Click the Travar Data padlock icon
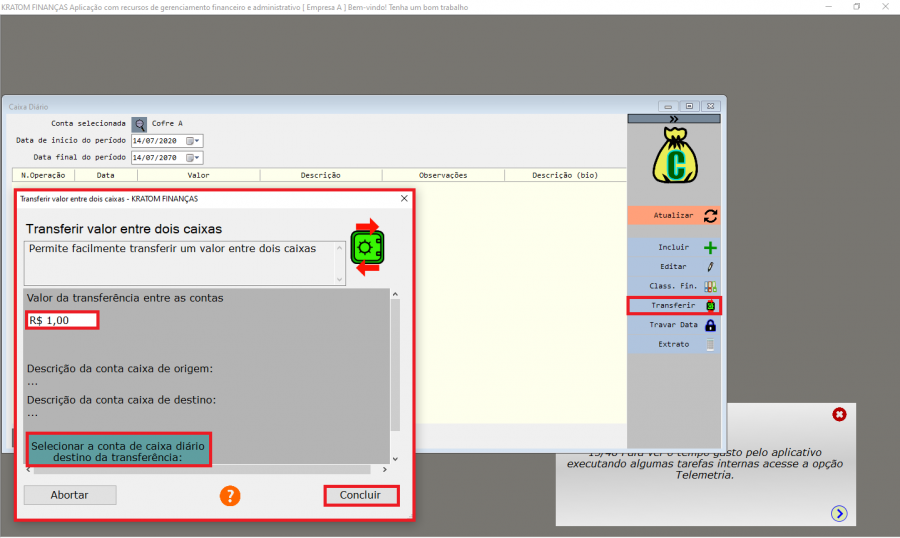This screenshot has width=900, height=538. pos(711,325)
